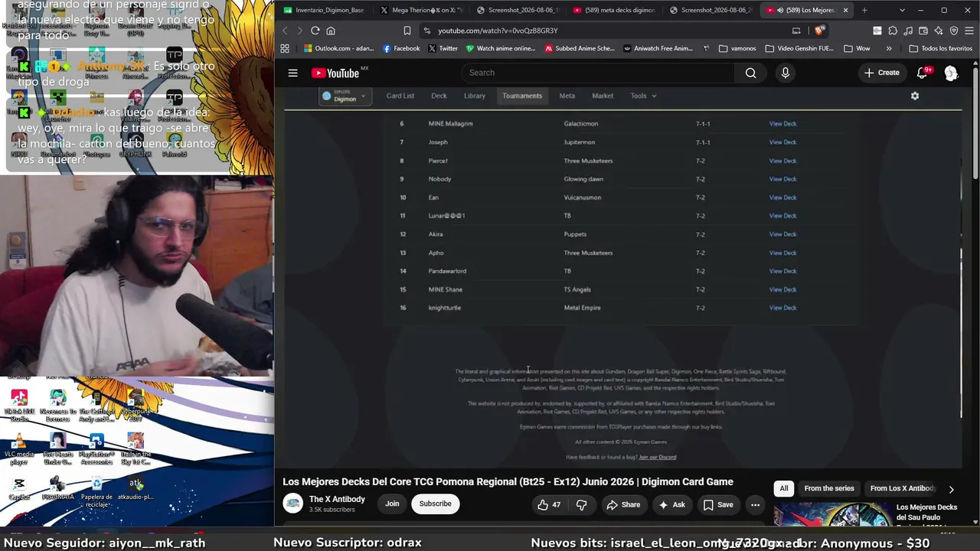Screen dimensions: 980x551
Task: Follow the Join our Discord link
Action: [x=658, y=457]
